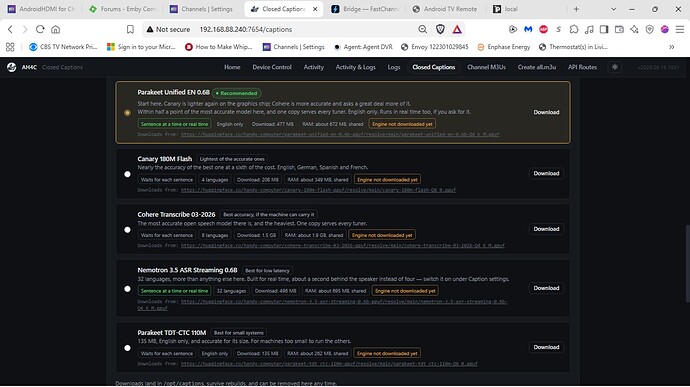Open the tab search dropdown chevron
Screen dimensions: 690x387
613,9
